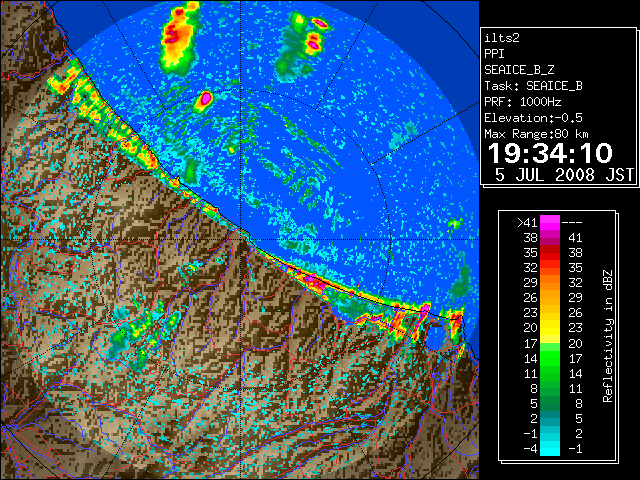
Task: Click the 'Elevation:-0.5' text
Action: [533, 118]
